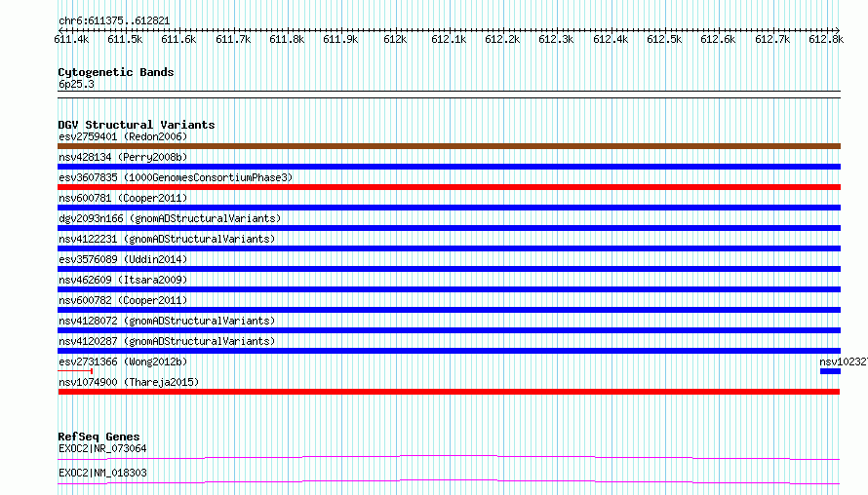Click the red esv3607835 variant bar

tap(449, 187)
